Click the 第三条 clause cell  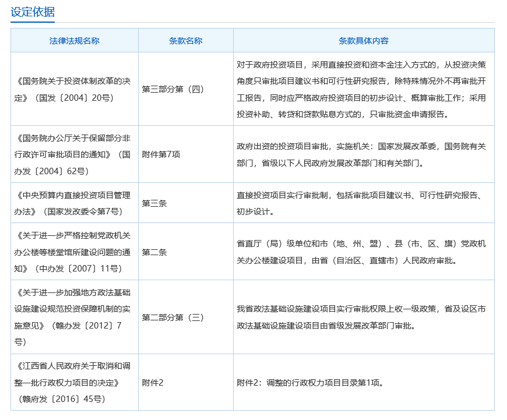[154, 203]
